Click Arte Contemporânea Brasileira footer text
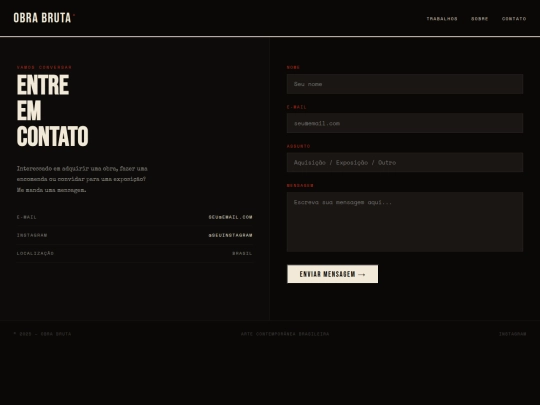 click(x=285, y=334)
